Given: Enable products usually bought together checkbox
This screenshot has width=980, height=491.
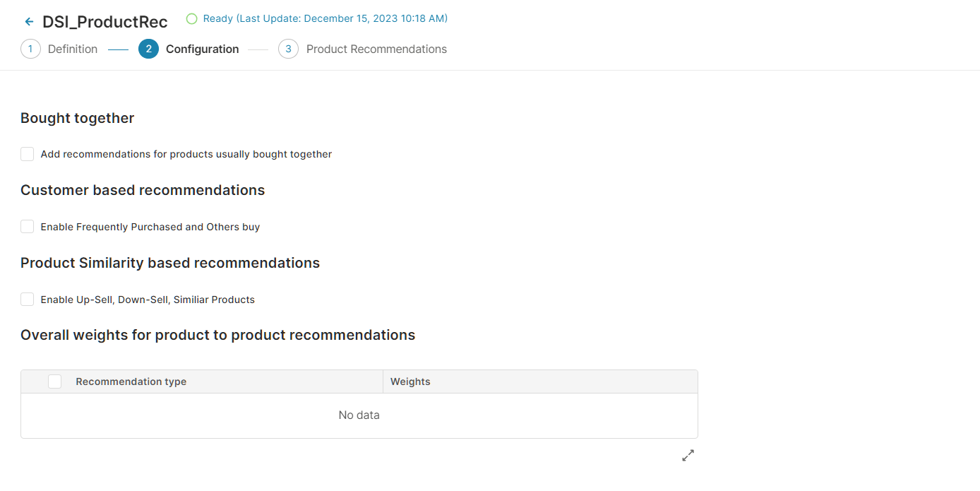Looking at the screenshot, I should (28, 154).
